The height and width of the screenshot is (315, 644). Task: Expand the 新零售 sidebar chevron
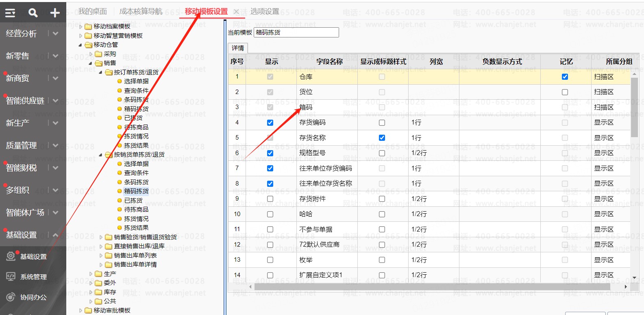[x=56, y=56]
